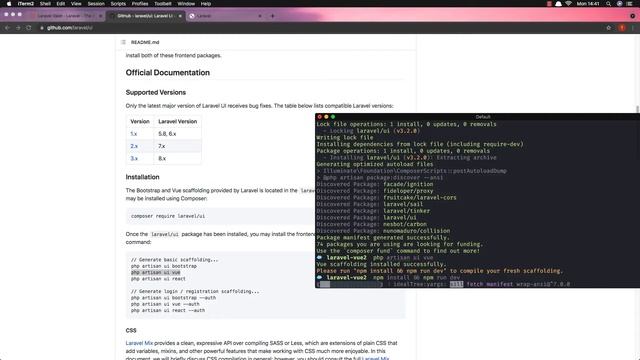Close the iTerm2 terminal window
Image resolution: width=640 pixels, height=360 pixels.
coord(320,117)
